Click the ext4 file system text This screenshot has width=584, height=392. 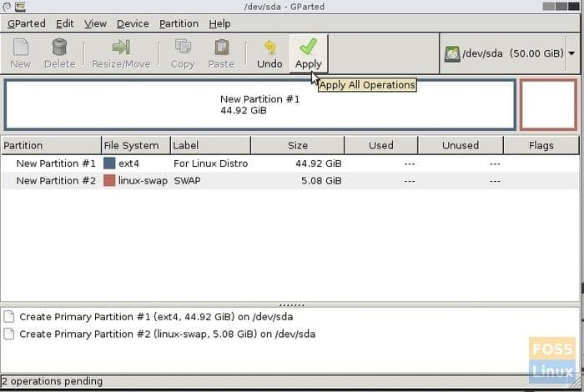coord(128,163)
